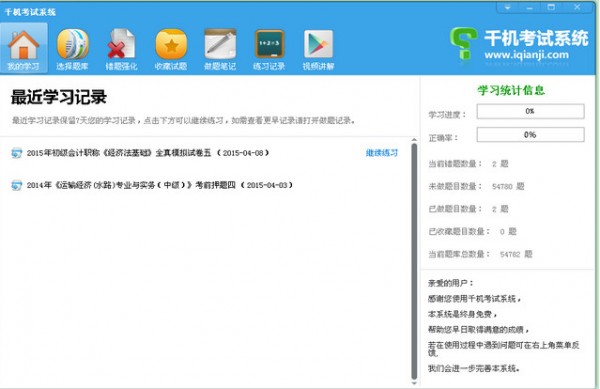Viewport: 600px width, 389px height.
Task: Click 当前题库总数量 54782 题 value
Action: (x=516, y=254)
